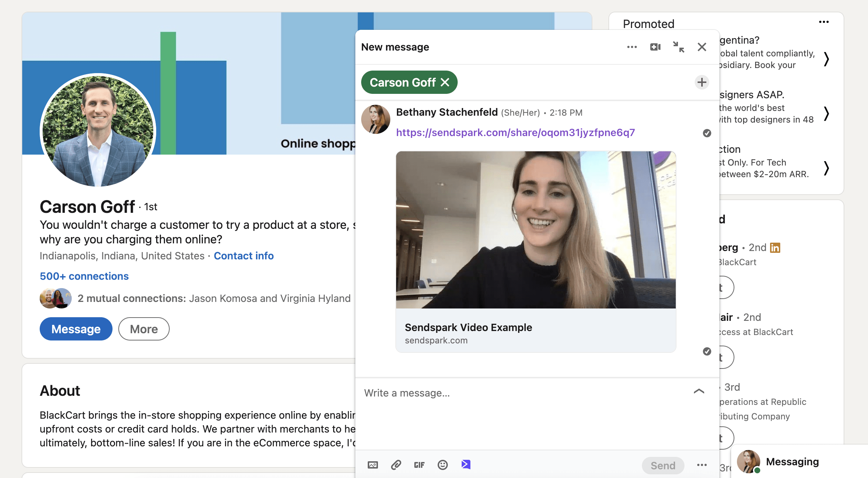Click the video camera icon in message toolbar
The width and height of the screenshot is (868, 478).
point(655,47)
